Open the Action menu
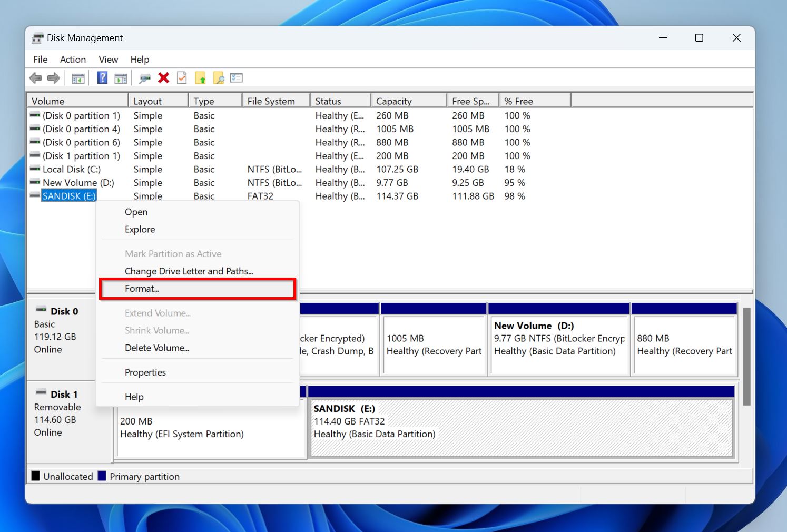Viewport: 787px width, 532px height. click(x=73, y=59)
